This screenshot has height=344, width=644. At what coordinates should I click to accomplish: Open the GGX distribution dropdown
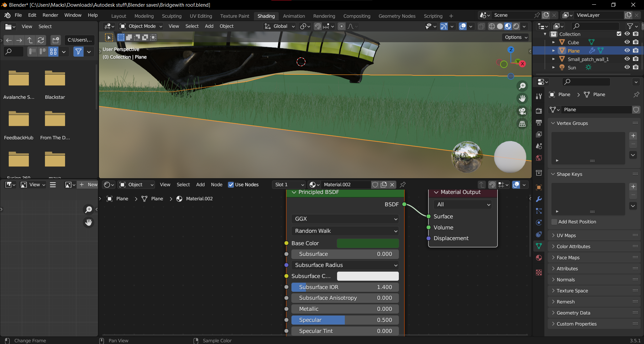coord(345,219)
